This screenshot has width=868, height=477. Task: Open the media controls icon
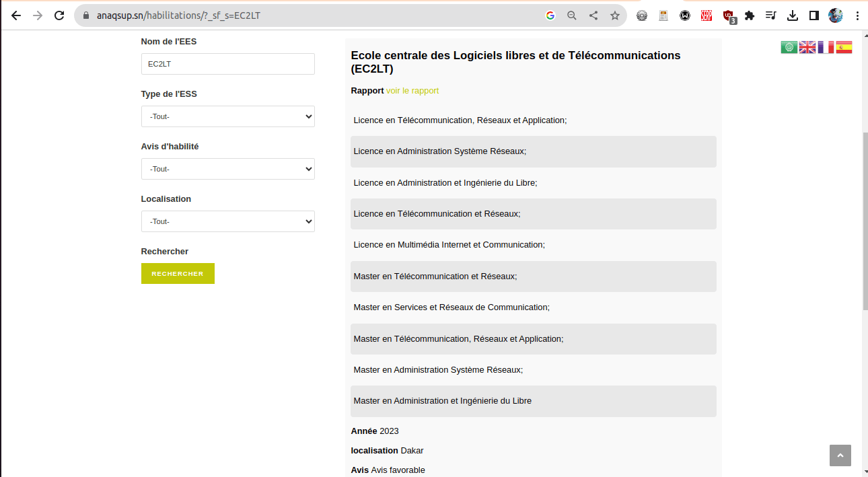(x=771, y=15)
